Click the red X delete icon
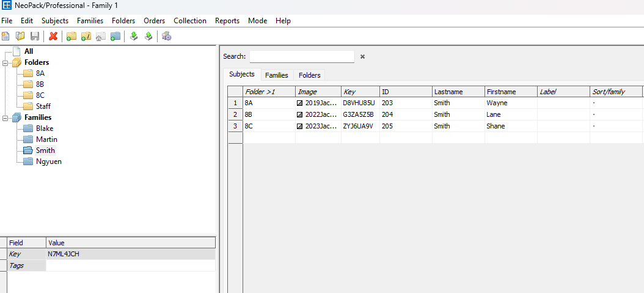 click(x=53, y=37)
